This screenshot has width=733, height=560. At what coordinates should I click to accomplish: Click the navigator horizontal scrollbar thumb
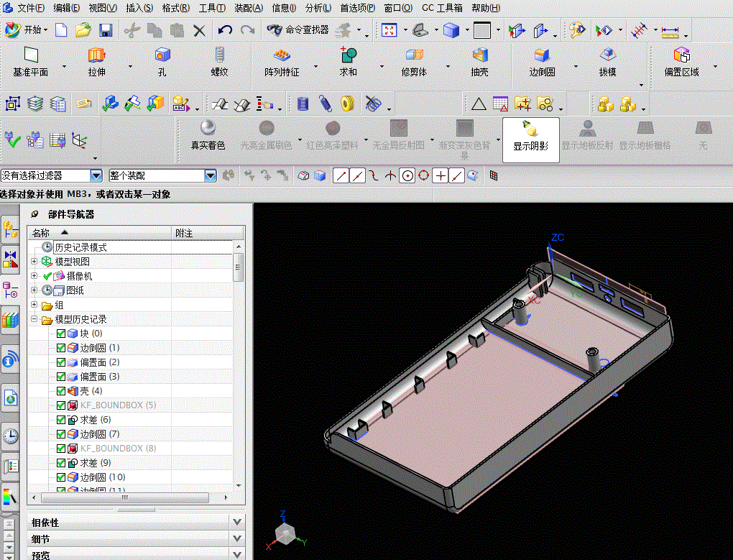[125, 498]
